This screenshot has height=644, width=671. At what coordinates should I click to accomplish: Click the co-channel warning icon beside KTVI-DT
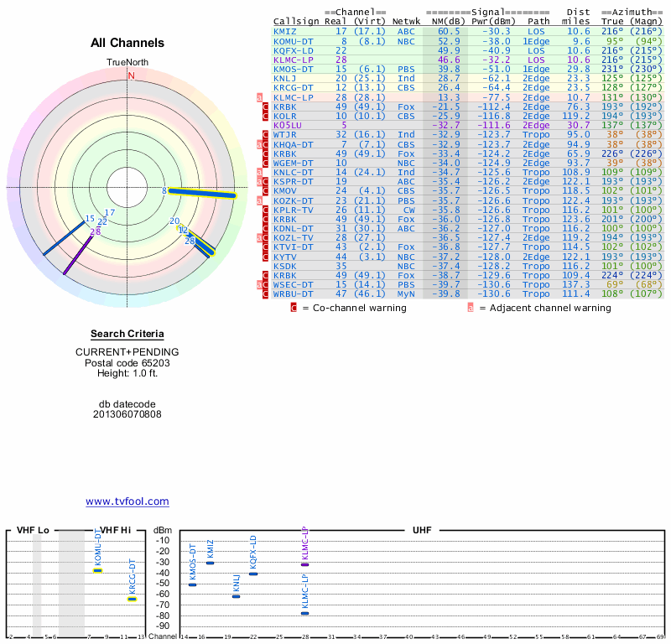click(x=267, y=247)
